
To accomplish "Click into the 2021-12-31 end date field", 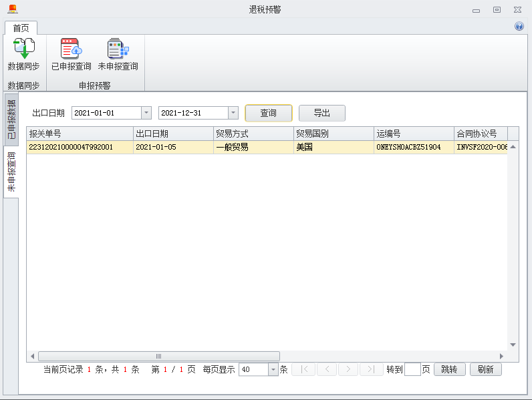I will (x=193, y=113).
